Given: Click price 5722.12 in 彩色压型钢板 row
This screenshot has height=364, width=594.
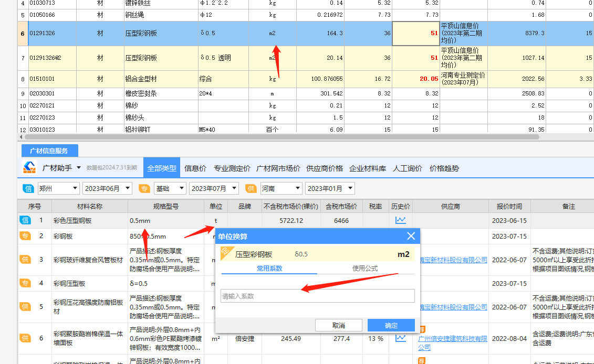Looking at the screenshot, I should [x=291, y=221].
